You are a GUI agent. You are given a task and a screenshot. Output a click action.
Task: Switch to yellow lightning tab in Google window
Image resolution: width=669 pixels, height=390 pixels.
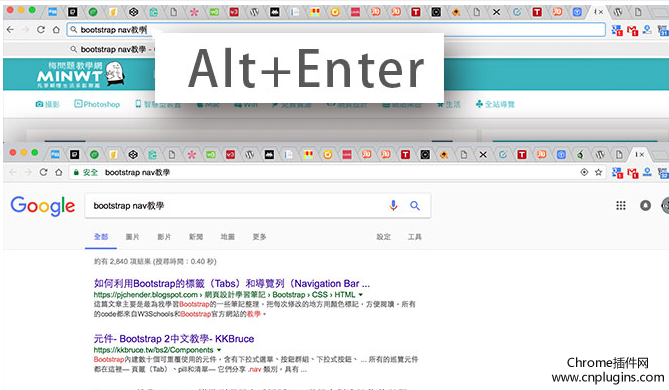pos(113,154)
